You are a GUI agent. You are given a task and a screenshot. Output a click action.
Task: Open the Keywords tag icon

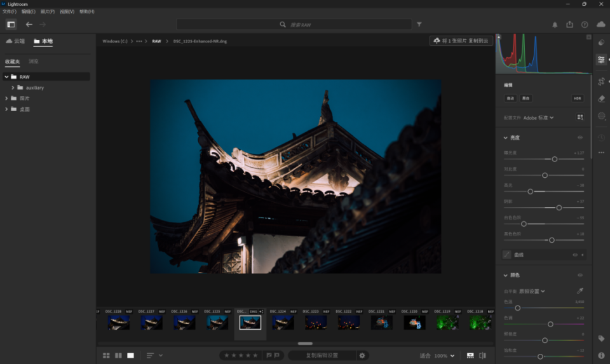coord(602,339)
